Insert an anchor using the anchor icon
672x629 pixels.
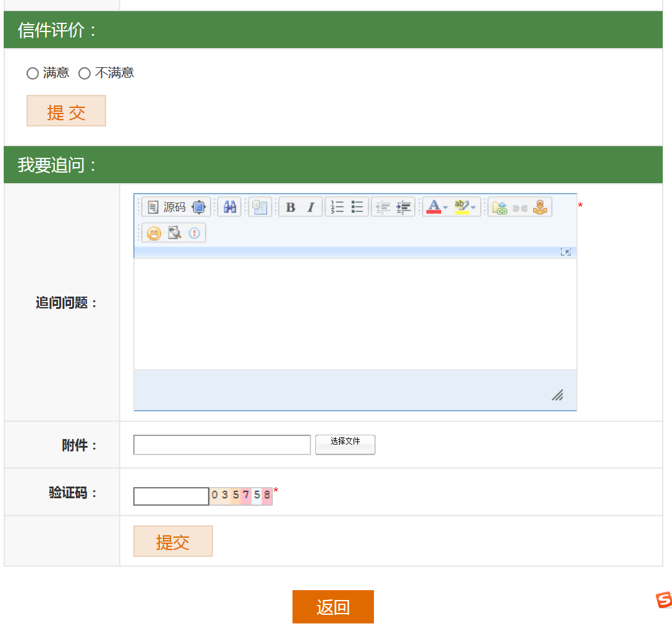point(540,207)
